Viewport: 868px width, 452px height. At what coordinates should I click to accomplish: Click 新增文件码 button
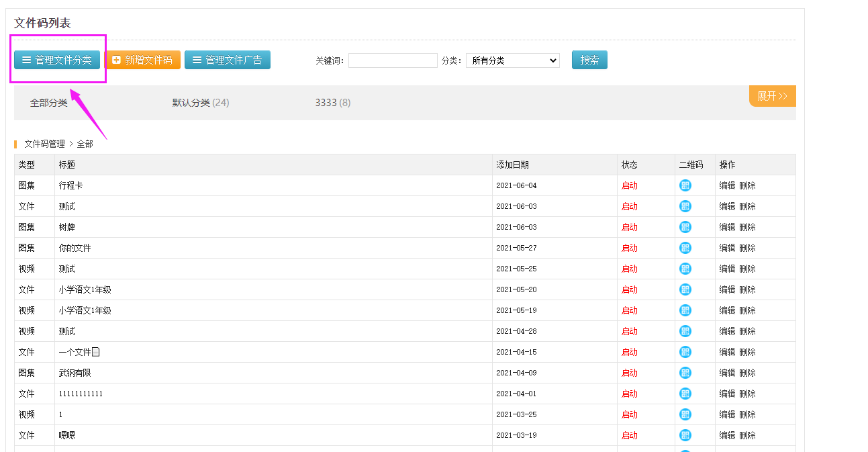tap(142, 60)
